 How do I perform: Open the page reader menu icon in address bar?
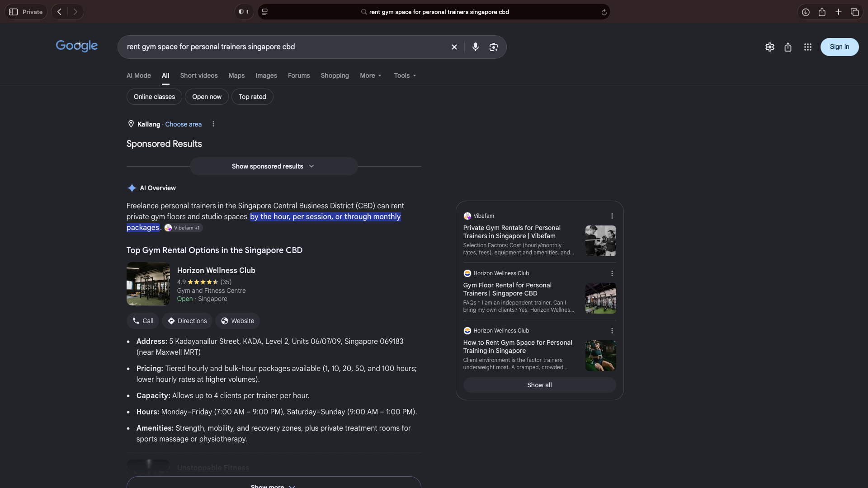tap(265, 12)
